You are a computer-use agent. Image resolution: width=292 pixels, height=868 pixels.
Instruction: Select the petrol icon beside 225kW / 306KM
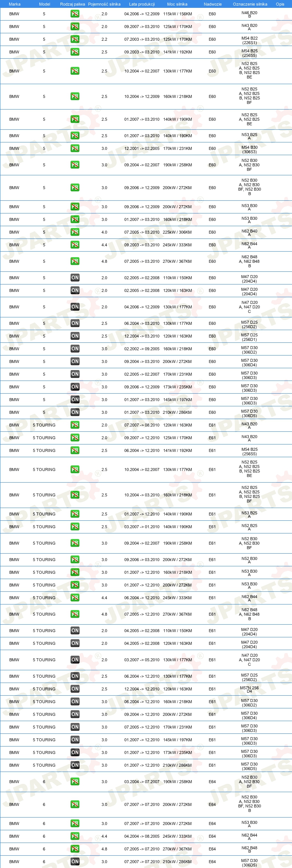[x=75, y=232]
